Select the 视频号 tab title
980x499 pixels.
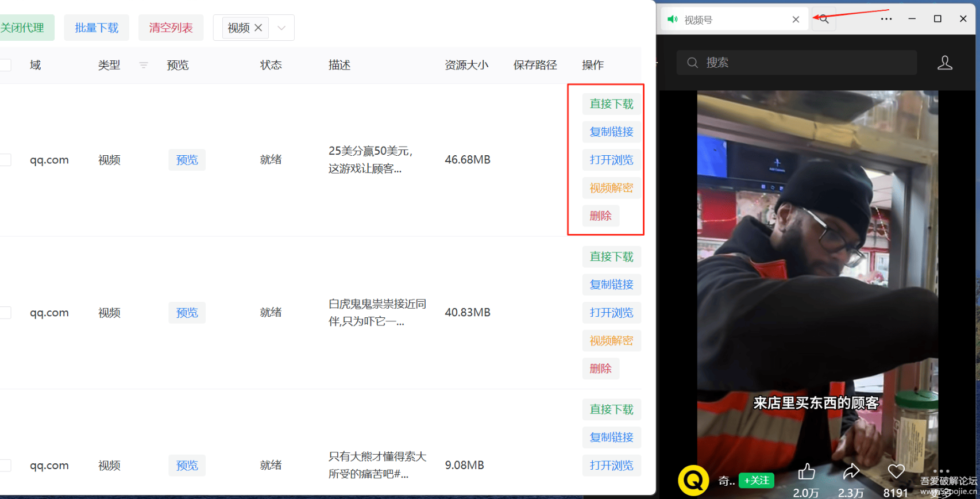(698, 20)
